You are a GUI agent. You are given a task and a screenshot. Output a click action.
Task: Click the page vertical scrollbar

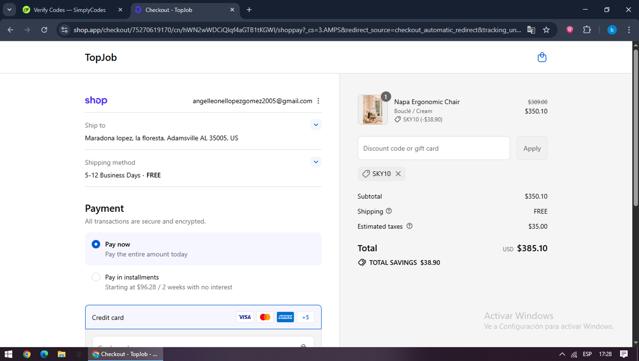(x=635, y=128)
